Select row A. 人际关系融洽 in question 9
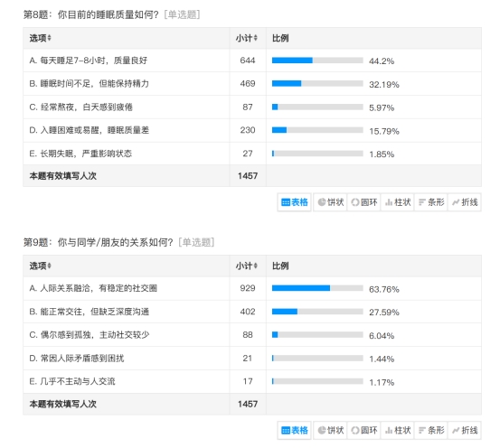The height and width of the screenshot is (448, 500). click(252, 288)
